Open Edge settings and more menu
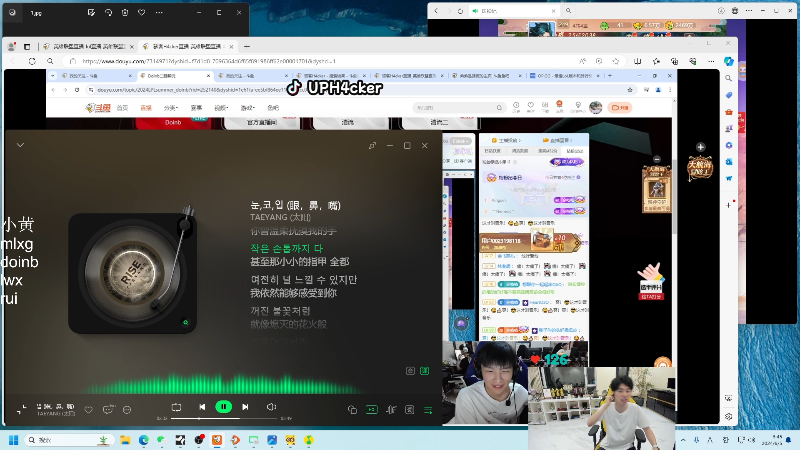This screenshot has width=800, height=450. 711,61
